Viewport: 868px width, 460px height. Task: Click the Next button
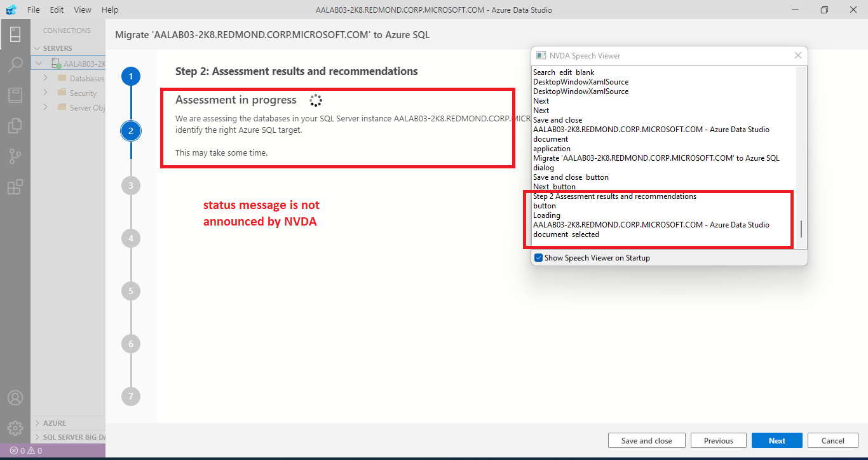[776, 440]
